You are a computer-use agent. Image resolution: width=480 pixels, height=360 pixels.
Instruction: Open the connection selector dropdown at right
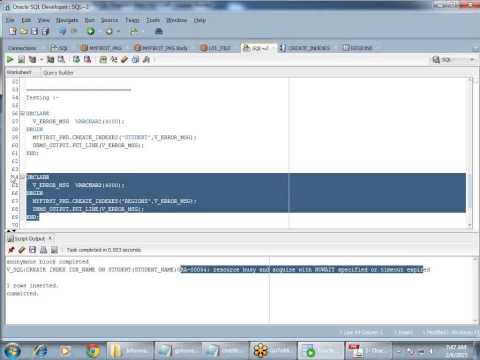coord(472,60)
